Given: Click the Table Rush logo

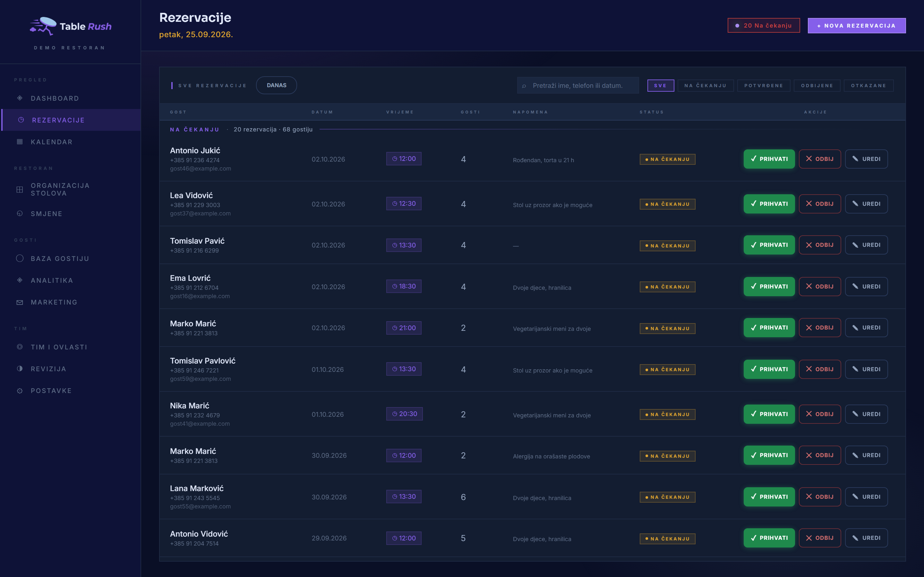Looking at the screenshot, I should [x=71, y=26].
